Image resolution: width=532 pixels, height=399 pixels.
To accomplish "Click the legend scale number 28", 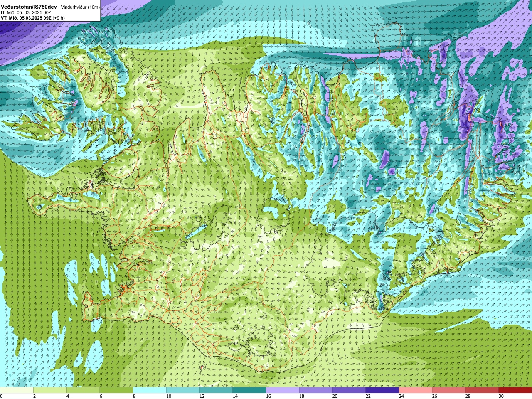I will pyautogui.click(x=468, y=396).
